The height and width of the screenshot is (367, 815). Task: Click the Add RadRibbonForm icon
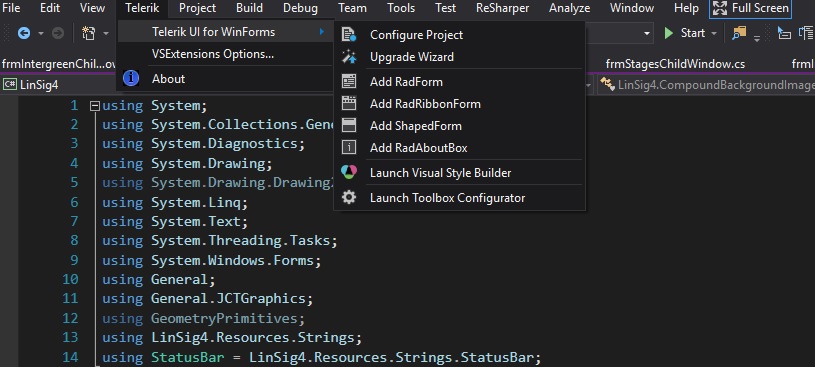point(349,103)
